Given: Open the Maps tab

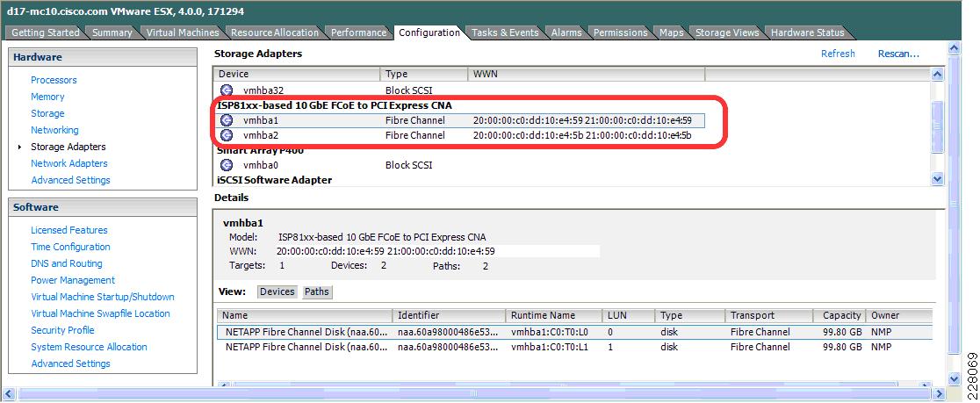Looking at the screenshot, I should point(671,32).
